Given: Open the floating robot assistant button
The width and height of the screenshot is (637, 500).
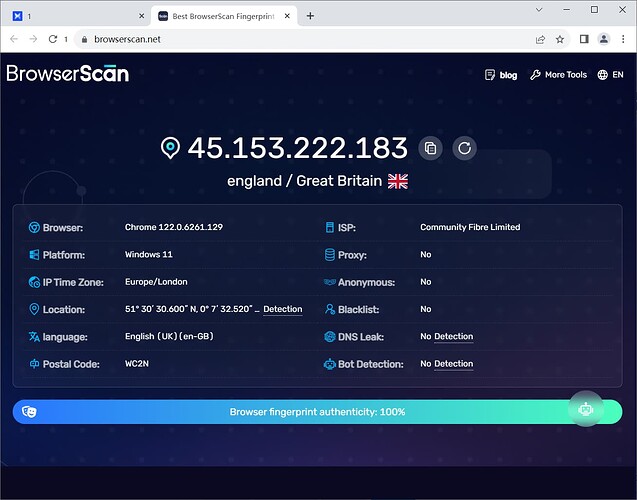Looking at the screenshot, I should pos(585,409).
